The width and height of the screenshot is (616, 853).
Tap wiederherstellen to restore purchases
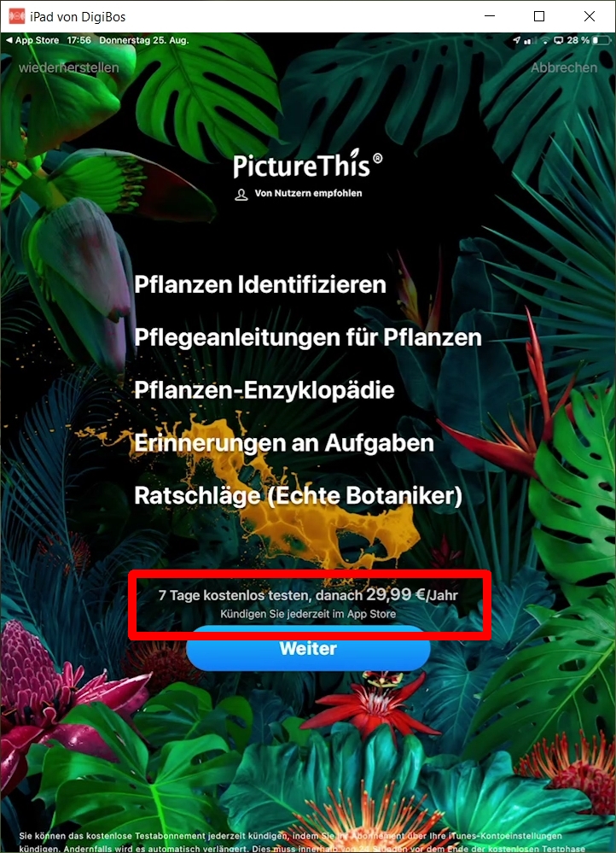[x=68, y=67]
